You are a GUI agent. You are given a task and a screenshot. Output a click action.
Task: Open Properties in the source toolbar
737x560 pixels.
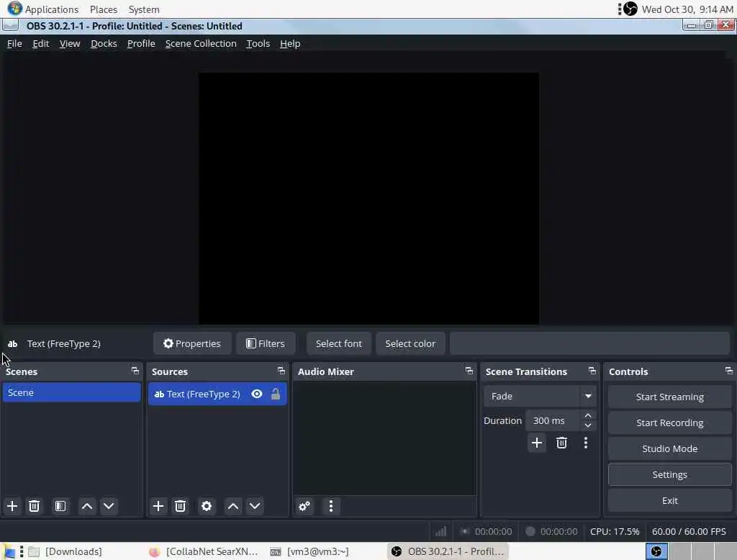pyautogui.click(x=192, y=343)
